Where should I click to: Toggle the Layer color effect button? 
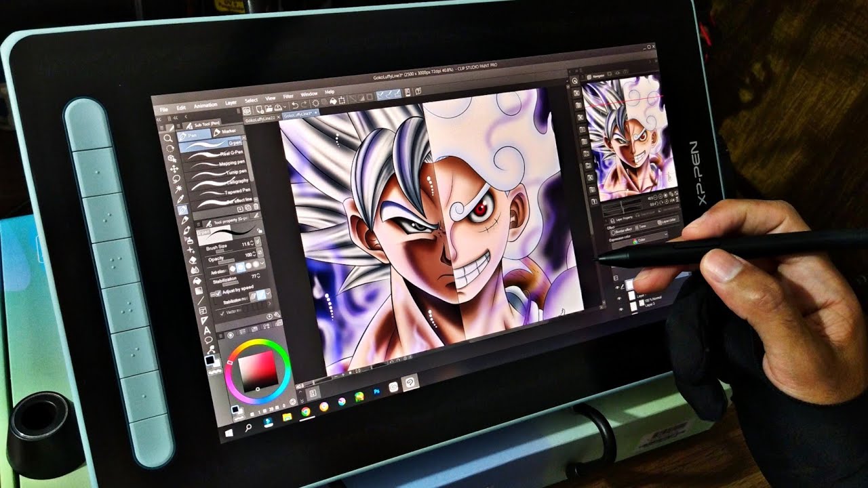pos(667,222)
